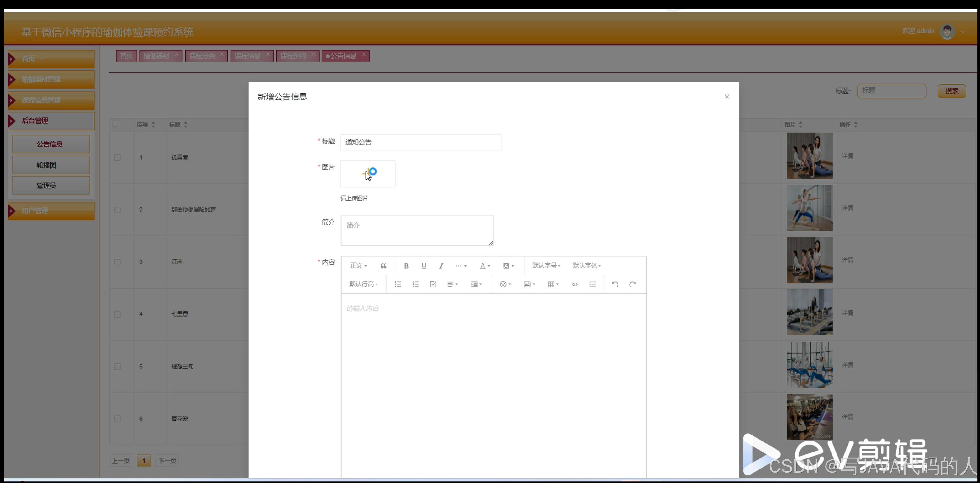Switch to the 课程信息 tab
The width and height of the screenshot is (980, 483).
click(x=247, y=56)
